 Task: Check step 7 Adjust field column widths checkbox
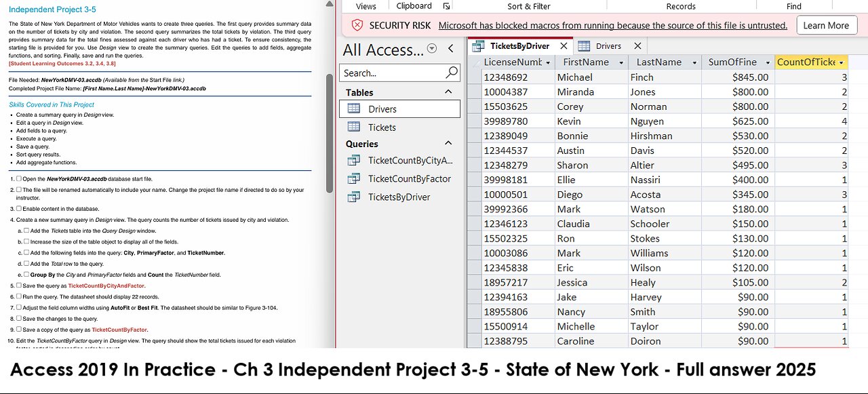(19, 307)
